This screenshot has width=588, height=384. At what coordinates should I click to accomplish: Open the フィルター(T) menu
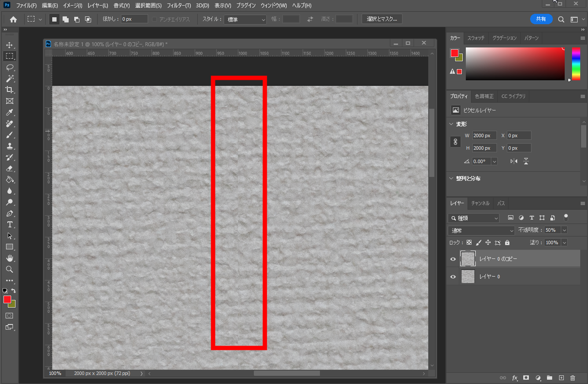point(179,6)
